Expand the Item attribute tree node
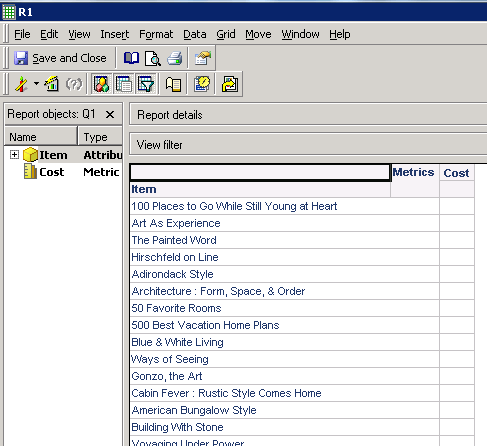487x446 pixels. [14, 155]
